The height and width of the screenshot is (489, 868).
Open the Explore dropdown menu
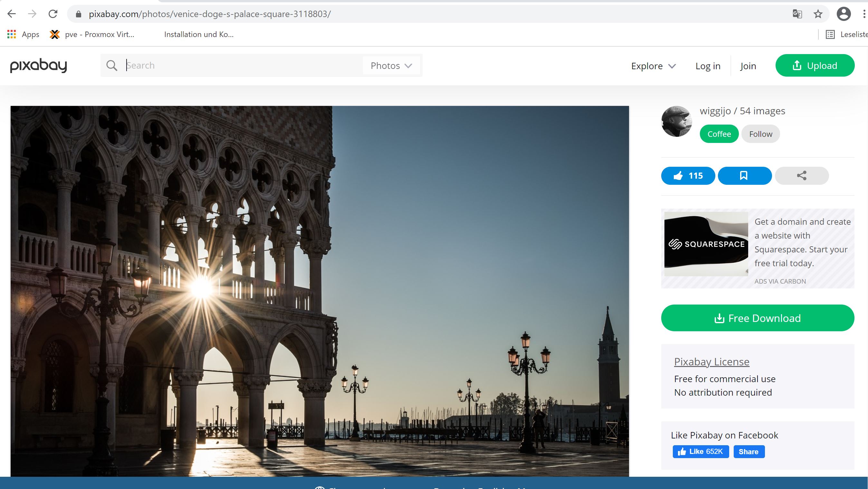point(653,66)
